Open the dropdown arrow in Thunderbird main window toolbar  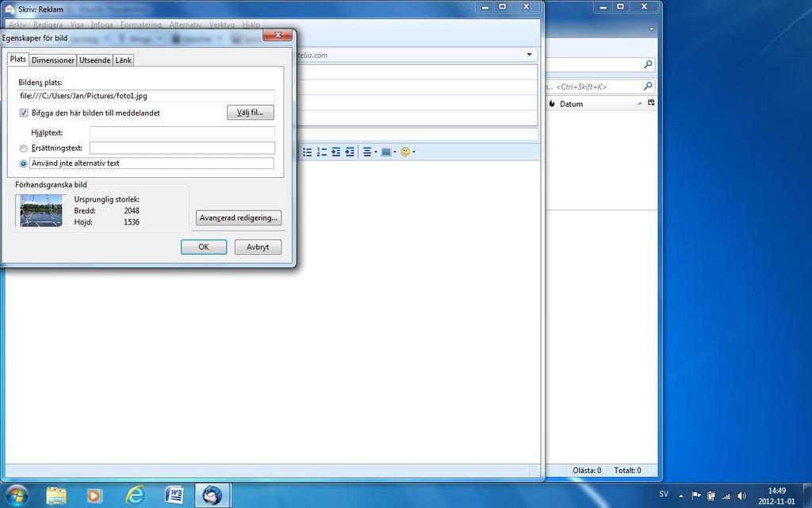(x=652, y=29)
